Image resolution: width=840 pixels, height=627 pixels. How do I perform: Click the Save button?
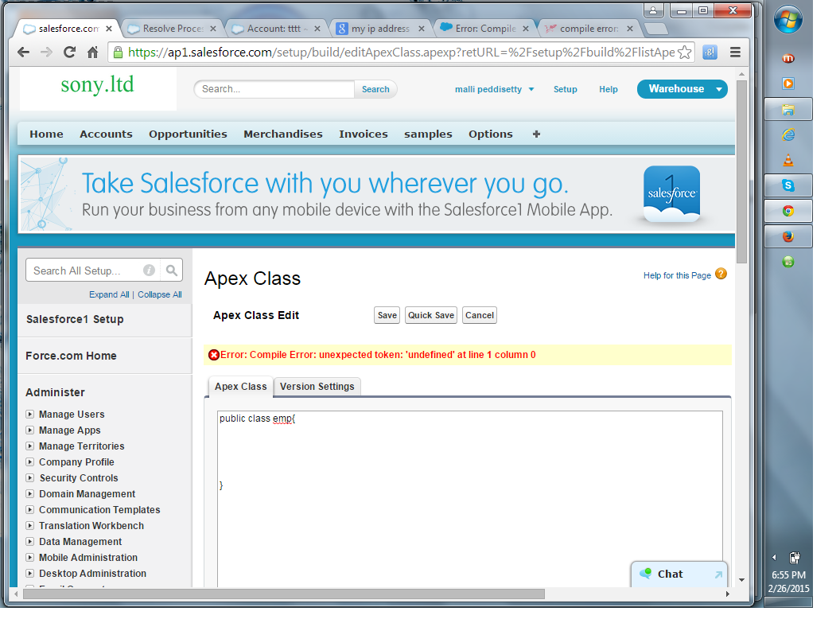tap(387, 315)
